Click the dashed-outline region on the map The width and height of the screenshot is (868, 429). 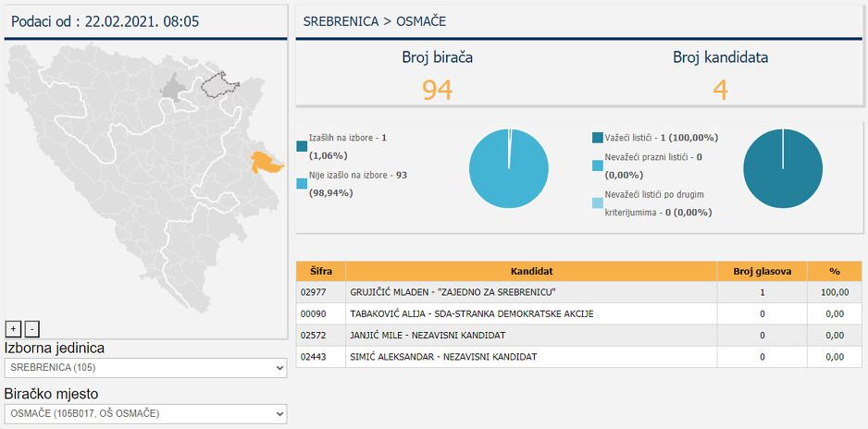tap(220, 86)
